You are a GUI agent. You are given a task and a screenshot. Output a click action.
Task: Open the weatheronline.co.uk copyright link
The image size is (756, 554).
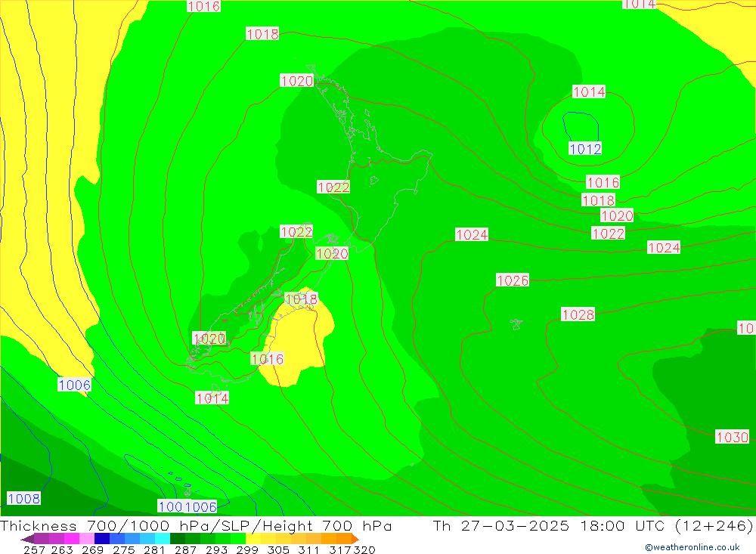coord(692,547)
